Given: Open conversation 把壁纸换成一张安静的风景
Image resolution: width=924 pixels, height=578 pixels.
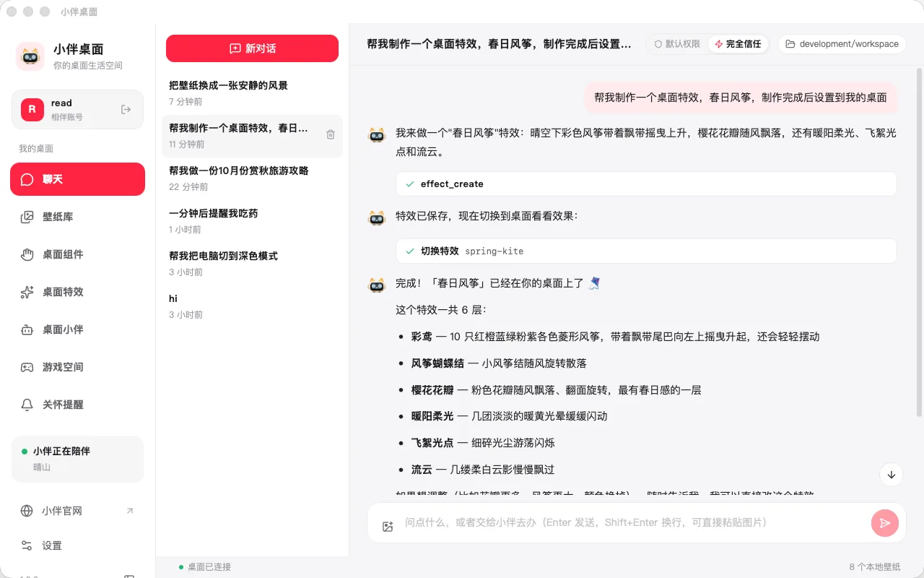Looking at the screenshot, I should tap(252, 93).
